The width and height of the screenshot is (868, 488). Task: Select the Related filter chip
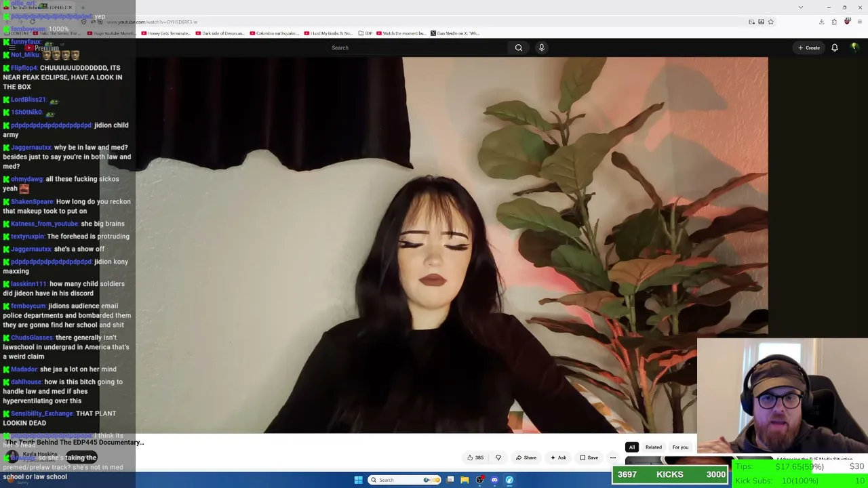653,447
